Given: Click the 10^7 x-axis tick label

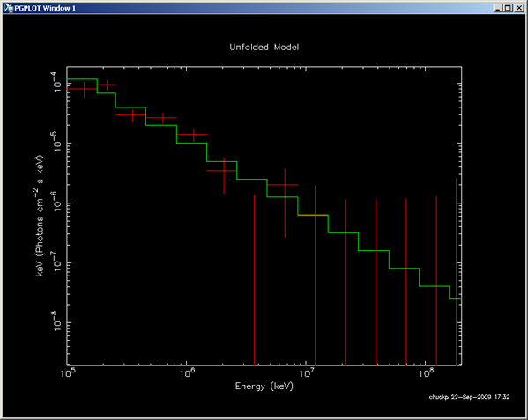Looking at the screenshot, I should [307, 372].
